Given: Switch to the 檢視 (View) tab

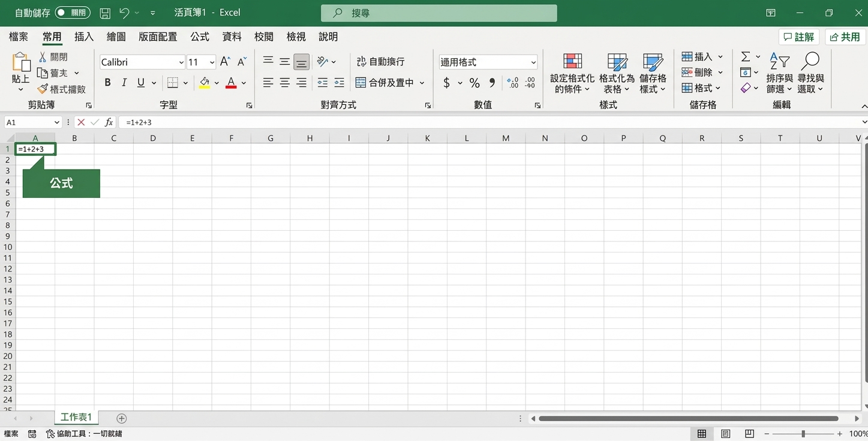Looking at the screenshot, I should [296, 37].
